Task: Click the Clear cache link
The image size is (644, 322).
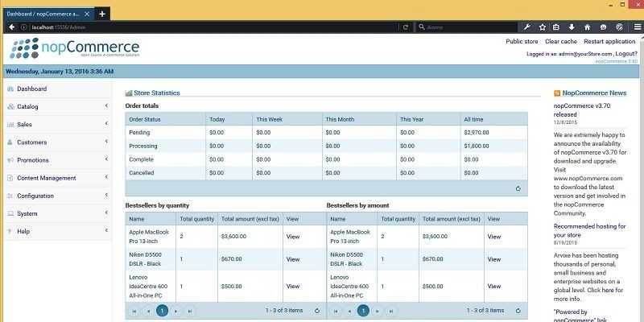Action: click(x=560, y=41)
